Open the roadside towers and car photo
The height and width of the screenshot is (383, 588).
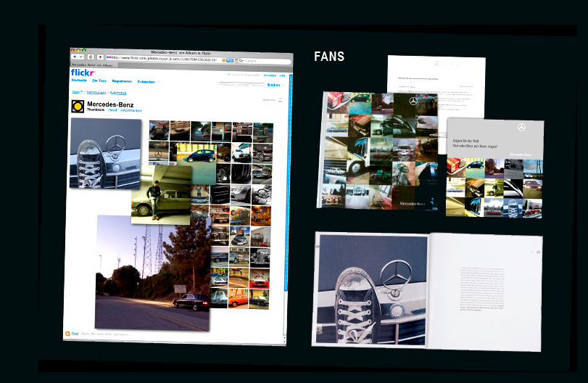[152, 273]
